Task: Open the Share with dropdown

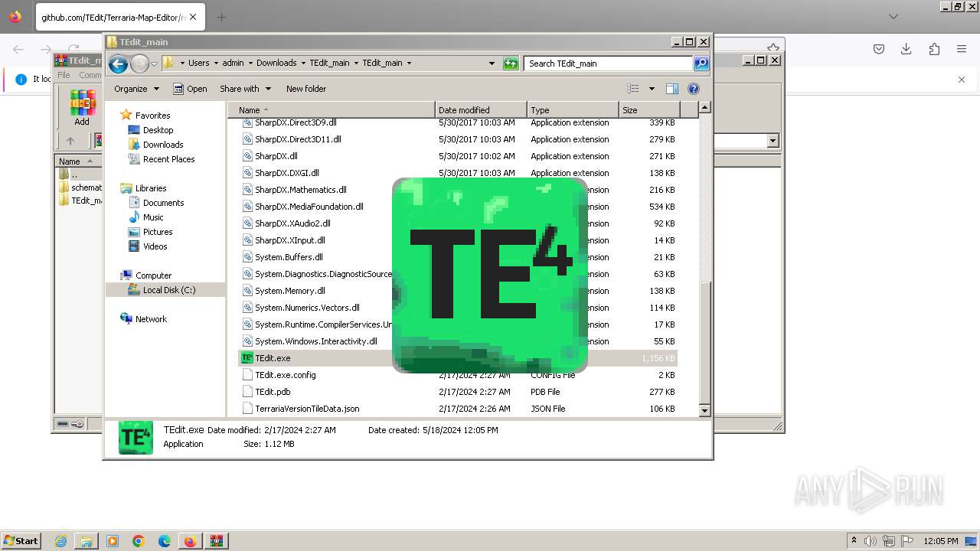Action: 245,89
